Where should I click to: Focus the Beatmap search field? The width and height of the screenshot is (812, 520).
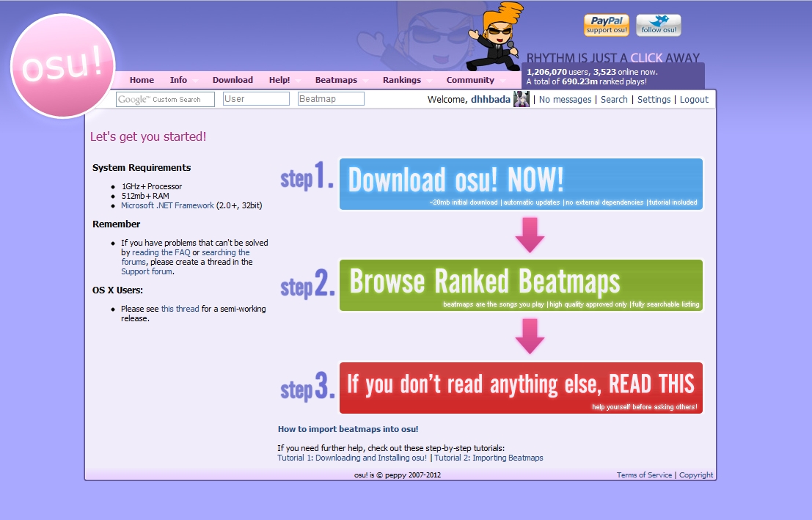(331, 99)
